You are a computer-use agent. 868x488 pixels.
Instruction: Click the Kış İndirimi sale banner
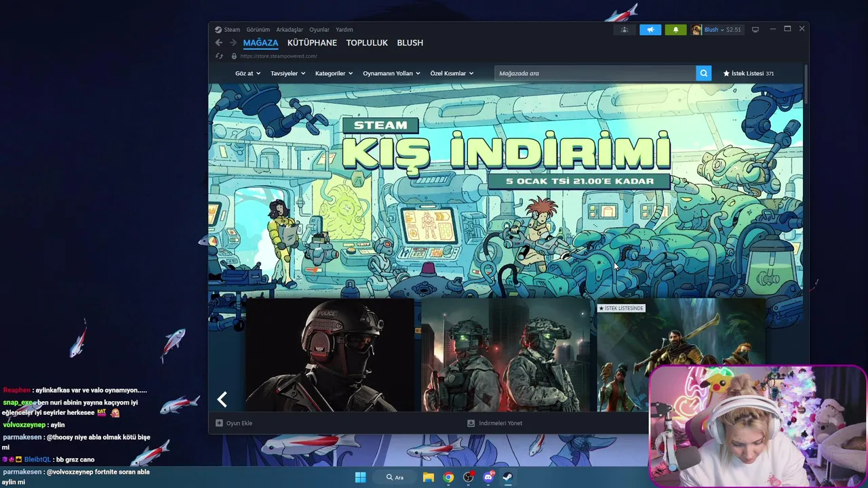(505, 190)
